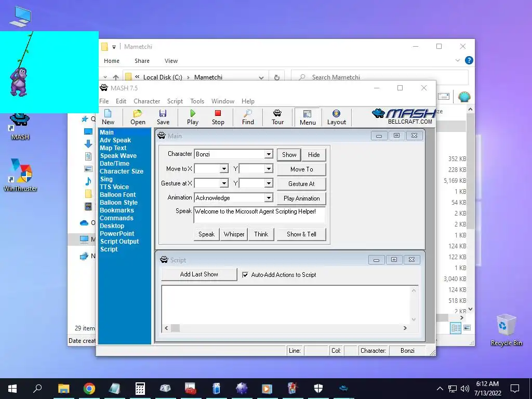This screenshot has height=399, width=532.
Task: Click the Bonzi purple gorilla character
Action: tap(19, 82)
